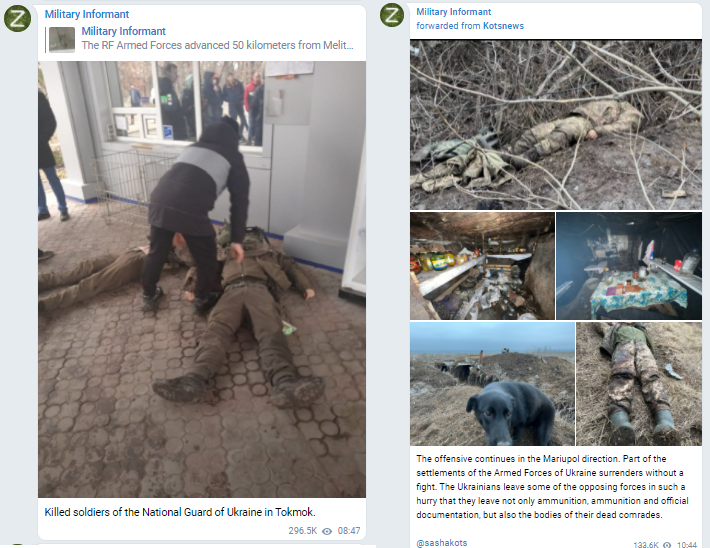Open the Tokmok photo in the left post
Viewport: 710px width, 548px height.
tap(202, 279)
